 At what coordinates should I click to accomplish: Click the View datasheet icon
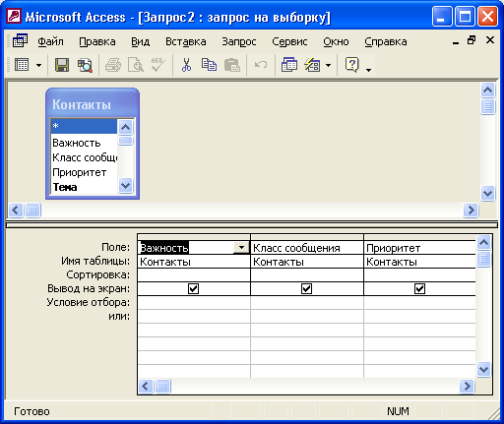(22, 65)
